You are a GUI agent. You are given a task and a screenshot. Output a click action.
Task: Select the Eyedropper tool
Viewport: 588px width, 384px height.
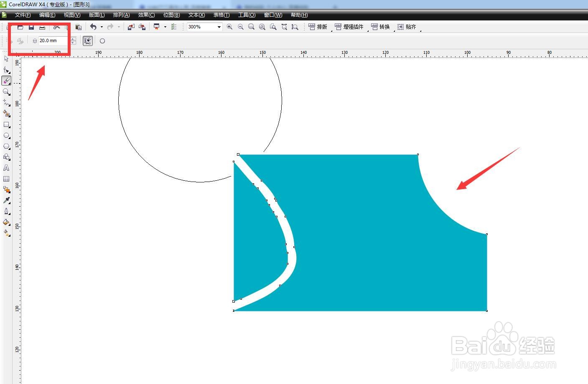point(6,200)
